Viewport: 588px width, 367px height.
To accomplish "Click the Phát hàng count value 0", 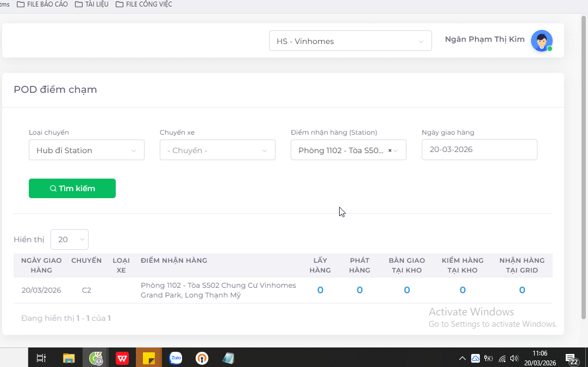I will tap(360, 290).
